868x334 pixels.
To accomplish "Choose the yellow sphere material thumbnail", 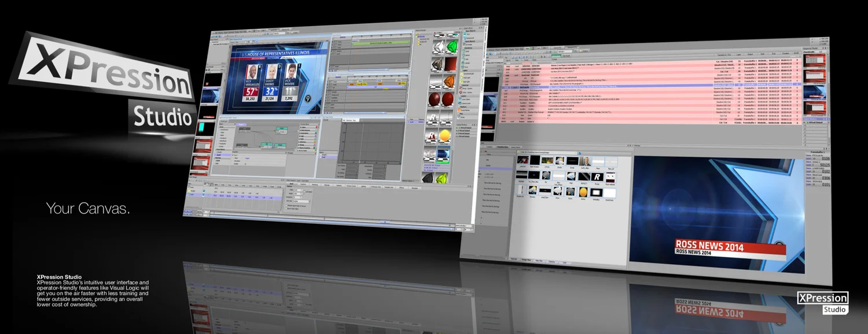I will click(446, 135).
